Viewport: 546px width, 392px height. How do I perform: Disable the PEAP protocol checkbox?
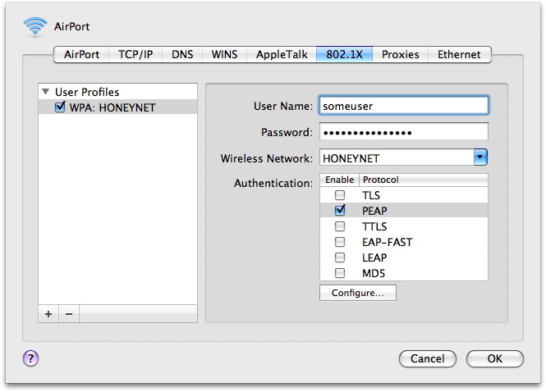click(340, 210)
